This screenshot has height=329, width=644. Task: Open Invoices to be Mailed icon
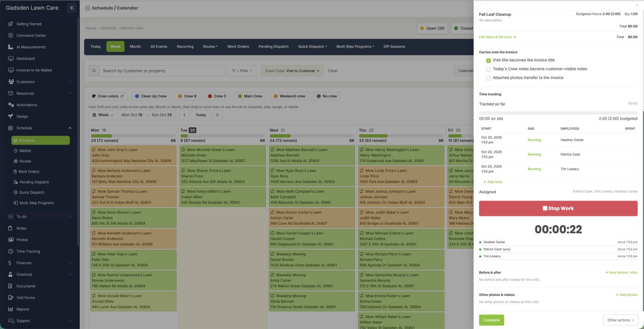point(10,70)
